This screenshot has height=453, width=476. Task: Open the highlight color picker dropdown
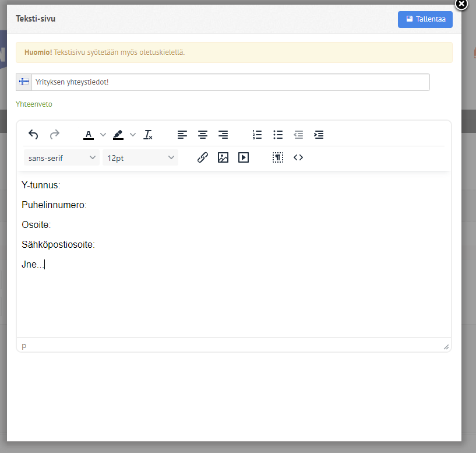pos(133,135)
